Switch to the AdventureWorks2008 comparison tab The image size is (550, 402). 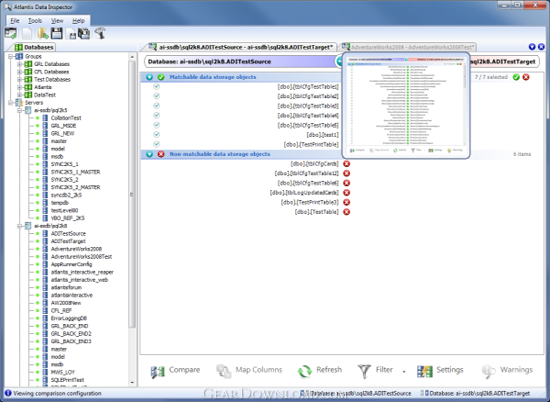pyautogui.click(x=408, y=47)
